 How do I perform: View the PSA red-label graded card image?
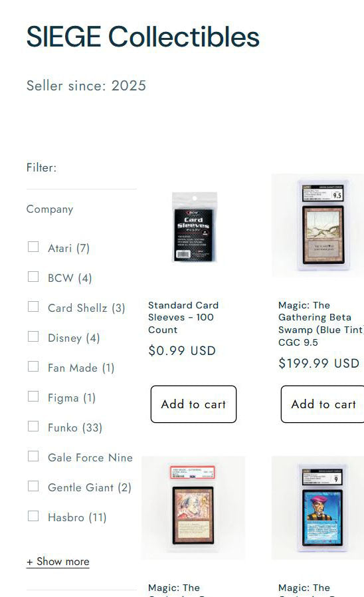pos(193,507)
